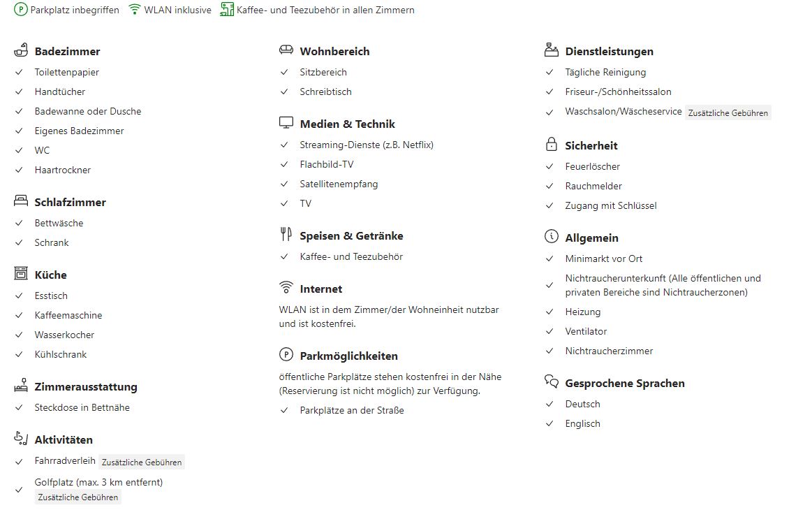Click the Speisen & Getränke cutlery icon
This screenshot has height=510, width=812.
click(286, 235)
